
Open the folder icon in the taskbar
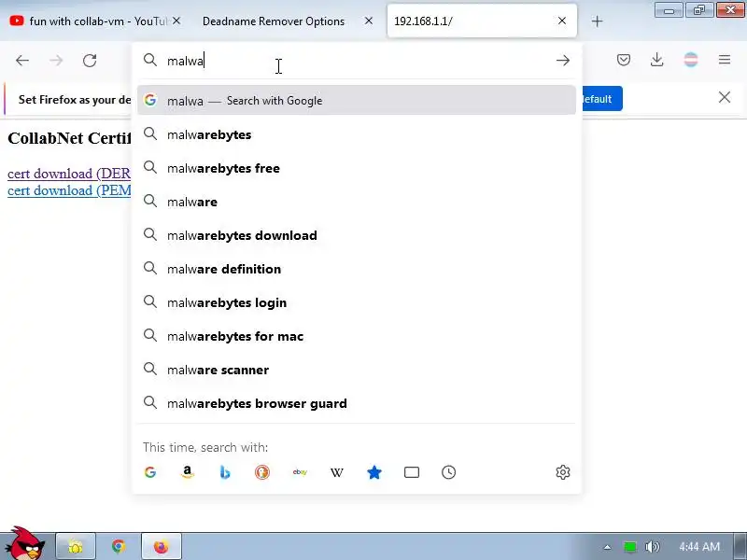(77, 546)
